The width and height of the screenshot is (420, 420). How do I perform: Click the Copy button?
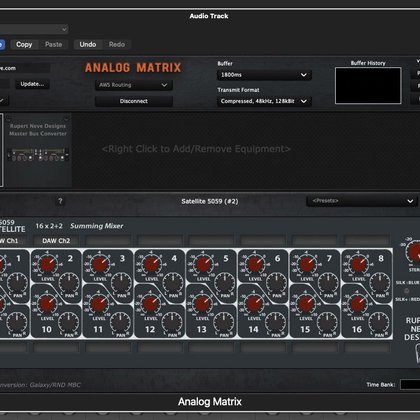coord(24,44)
